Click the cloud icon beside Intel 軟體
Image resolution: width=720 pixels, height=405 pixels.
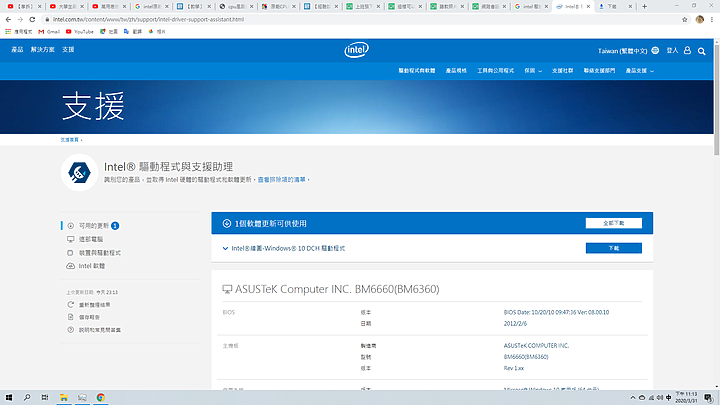(71, 266)
